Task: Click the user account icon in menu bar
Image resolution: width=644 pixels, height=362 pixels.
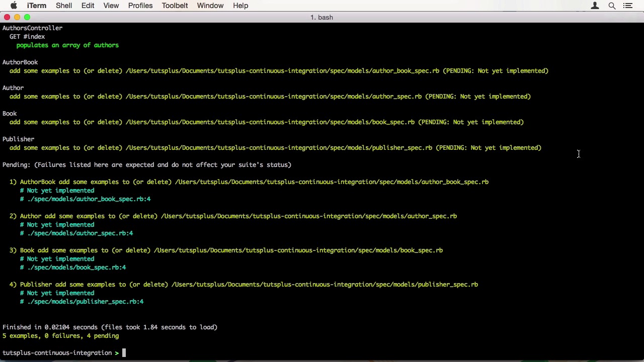Action: 595,6
